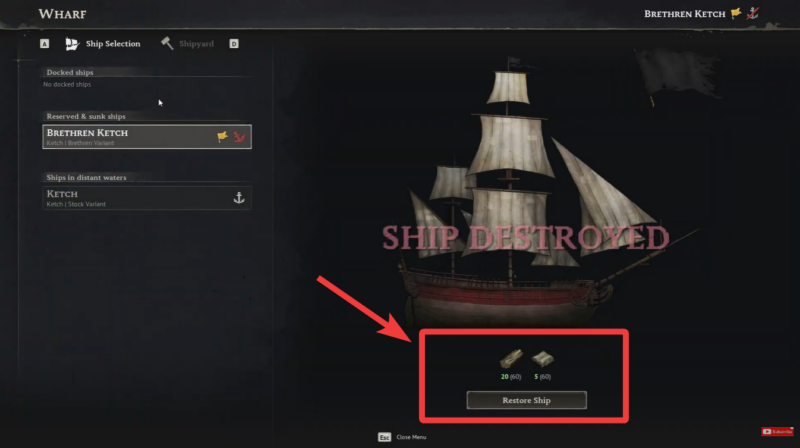Click the wood planks resource icon

(511, 358)
